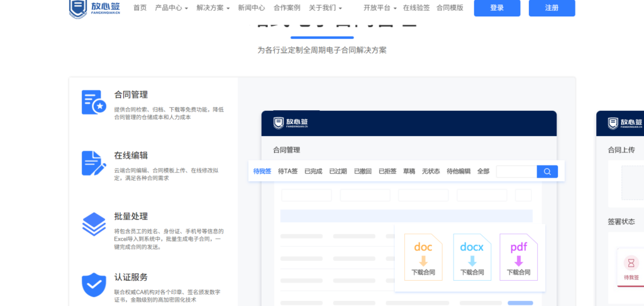
Task: Open 新闻中心 from the navigation bar
Action: pos(251,8)
